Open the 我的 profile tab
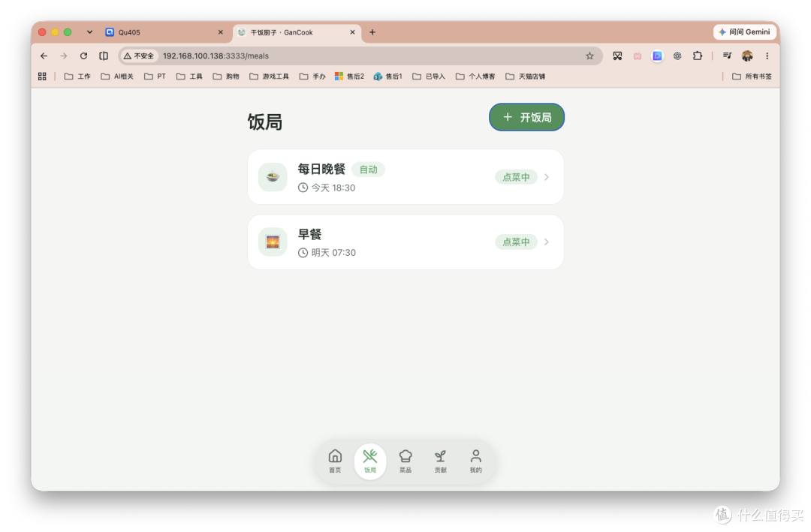The image size is (811, 532). 476,461
